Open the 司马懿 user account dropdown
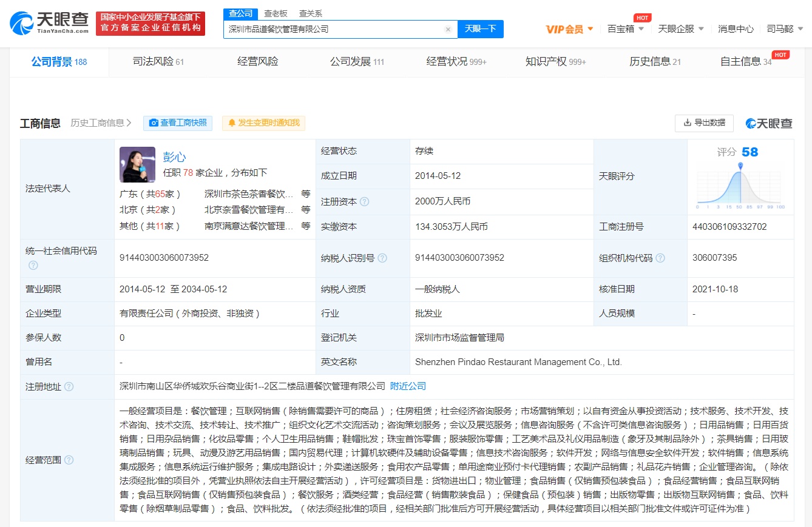The height and width of the screenshot is (527, 812). pyautogui.click(x=784, y=29)
